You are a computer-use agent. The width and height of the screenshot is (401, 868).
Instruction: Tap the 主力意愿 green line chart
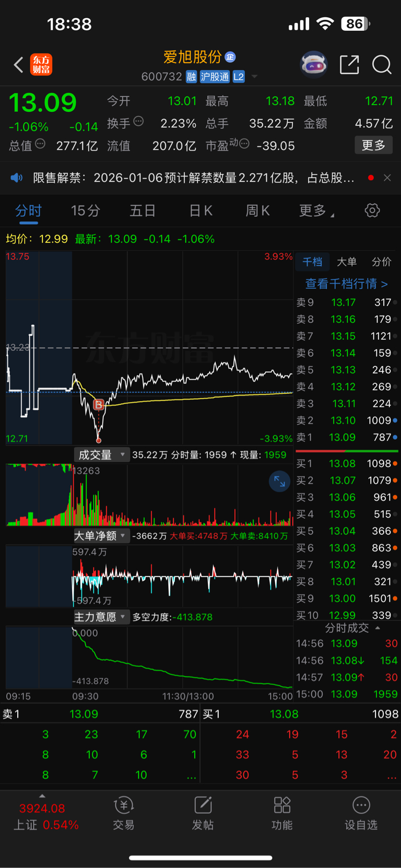pyautogui.click(x=149, y=658)
